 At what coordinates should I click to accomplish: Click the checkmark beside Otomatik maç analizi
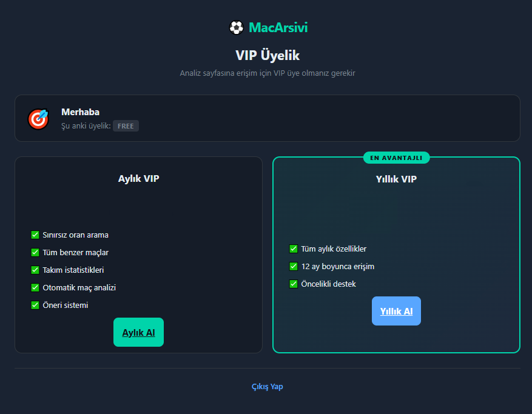coord(35,287)
